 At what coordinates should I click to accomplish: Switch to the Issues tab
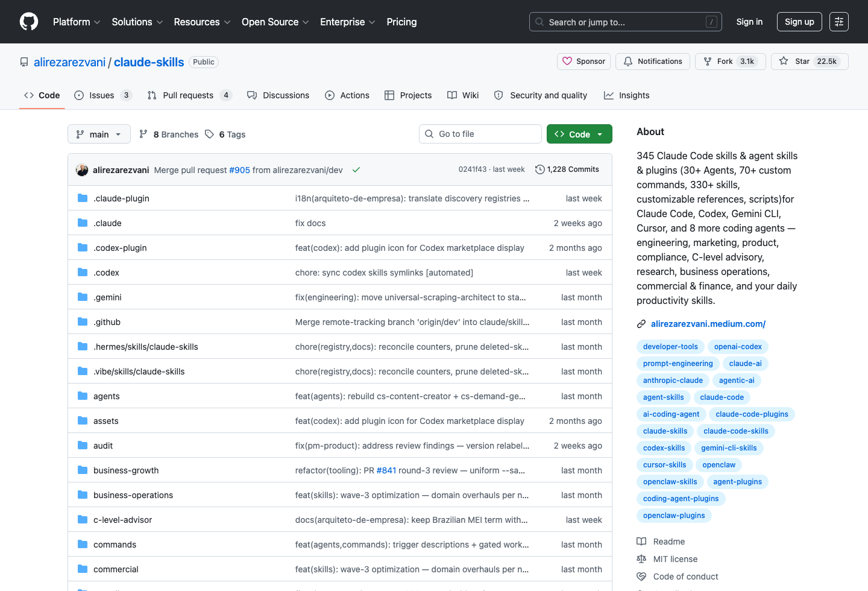coord(102,95)
